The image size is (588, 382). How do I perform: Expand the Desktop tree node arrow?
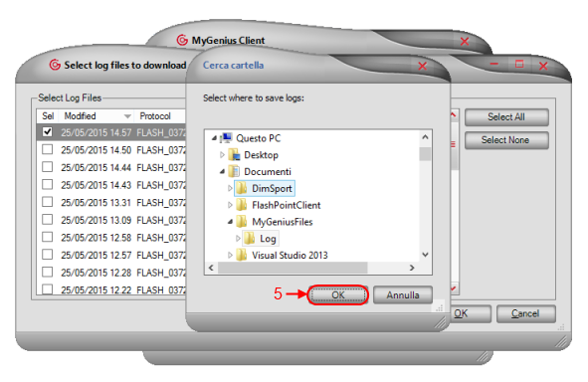click(x=222, y=155)
